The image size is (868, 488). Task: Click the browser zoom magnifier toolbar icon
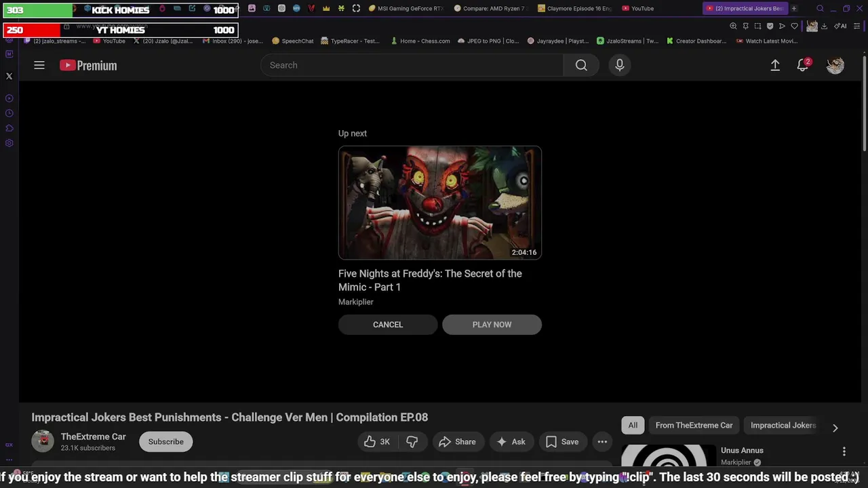click(733, 26)
